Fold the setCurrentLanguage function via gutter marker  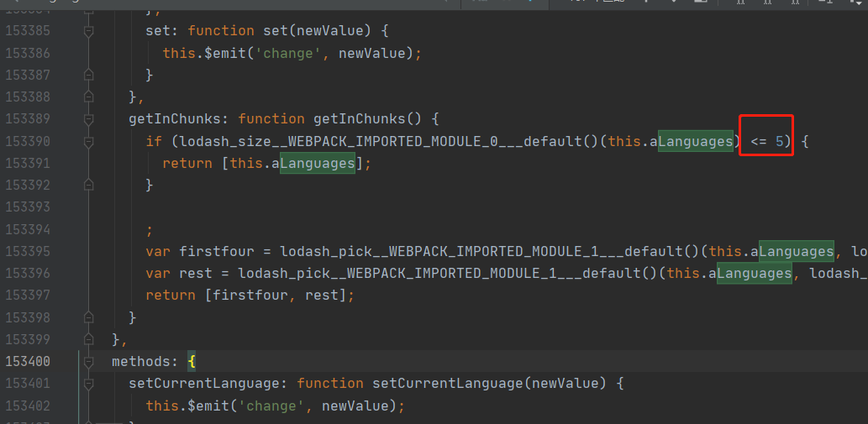point(89,384)
